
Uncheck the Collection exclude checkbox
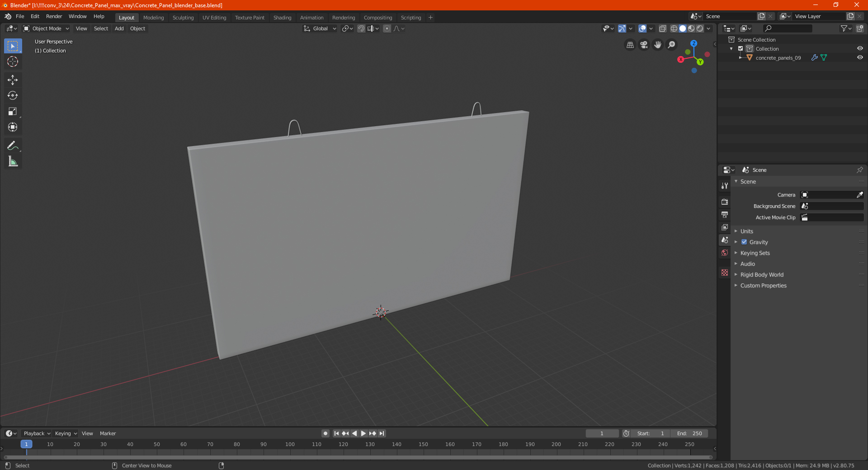pos(741,48)
